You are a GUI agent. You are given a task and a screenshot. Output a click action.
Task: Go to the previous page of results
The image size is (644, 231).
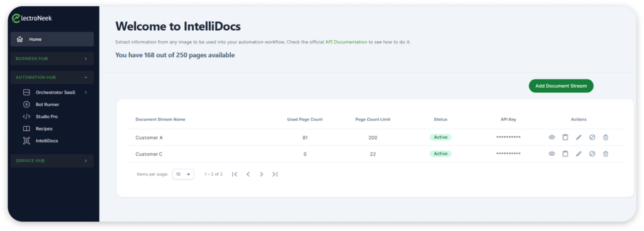pyautogui.click(x=248, y=175)
